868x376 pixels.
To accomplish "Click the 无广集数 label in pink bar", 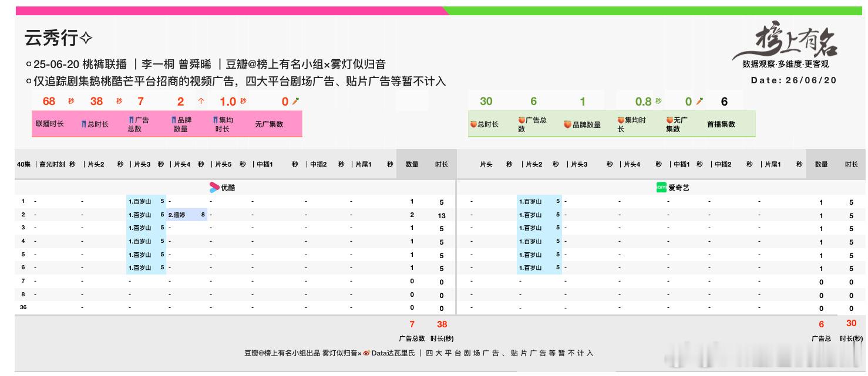I will tap(269, 124).
